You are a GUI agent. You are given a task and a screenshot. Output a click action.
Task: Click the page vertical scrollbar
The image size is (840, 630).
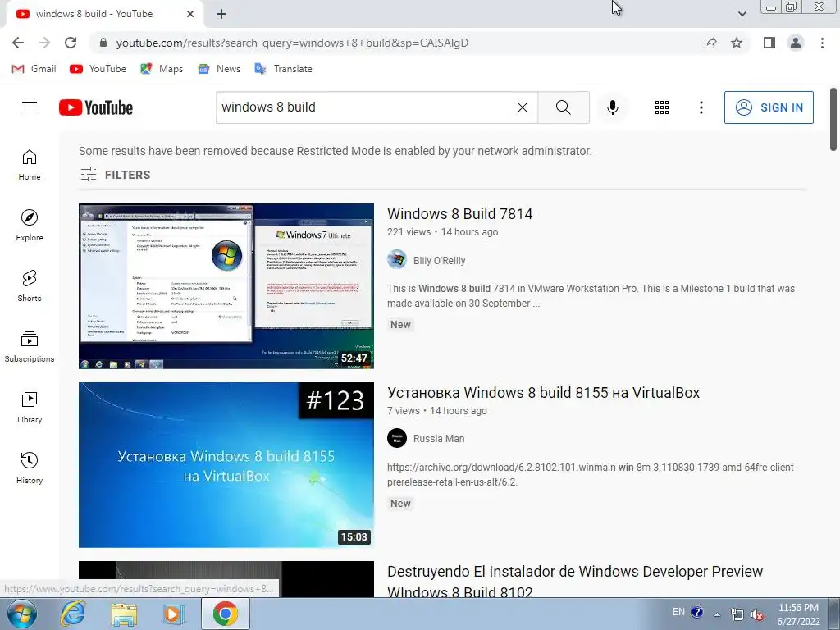(833, 120)
